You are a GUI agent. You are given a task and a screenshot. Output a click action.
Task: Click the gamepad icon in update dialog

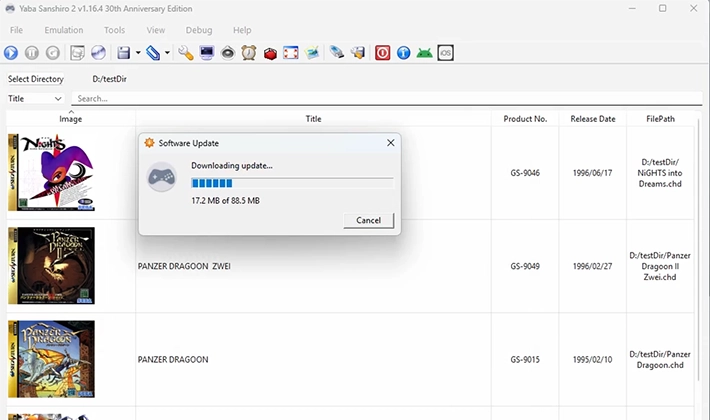coord(162,177)
